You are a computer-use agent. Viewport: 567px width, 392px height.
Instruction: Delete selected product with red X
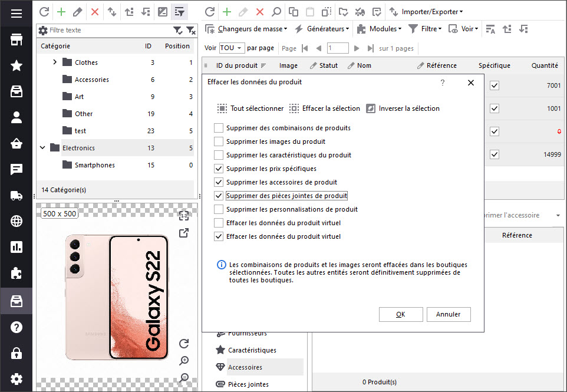click(260, 12)
